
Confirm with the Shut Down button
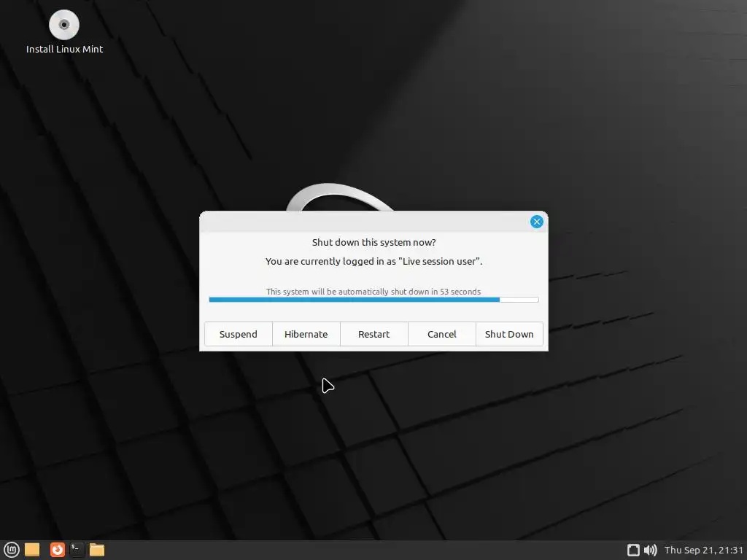pos(509,334)
